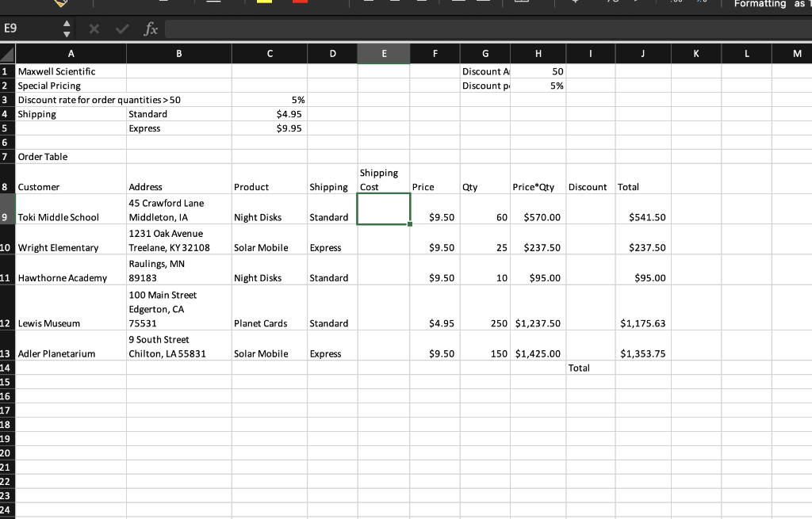Viewport: 812px width, 519px height.
Task: Pick the red font color bar
Action: pyautogui.click(x=300, y=2)
